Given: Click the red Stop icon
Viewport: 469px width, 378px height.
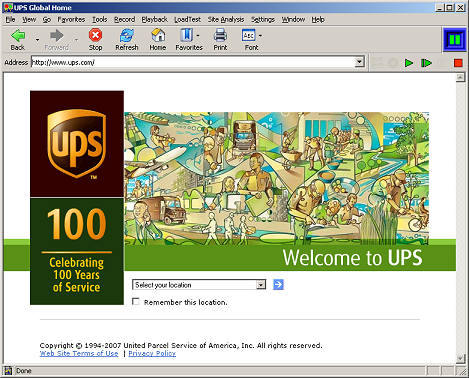Looking at the screenshot, I should (x=95, y=35).
